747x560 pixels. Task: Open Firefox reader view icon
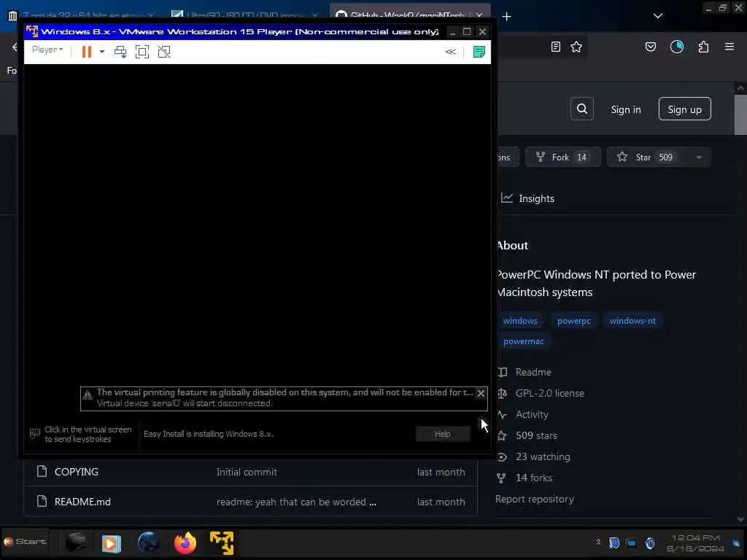pyautogui.click(x=555, y=47)
